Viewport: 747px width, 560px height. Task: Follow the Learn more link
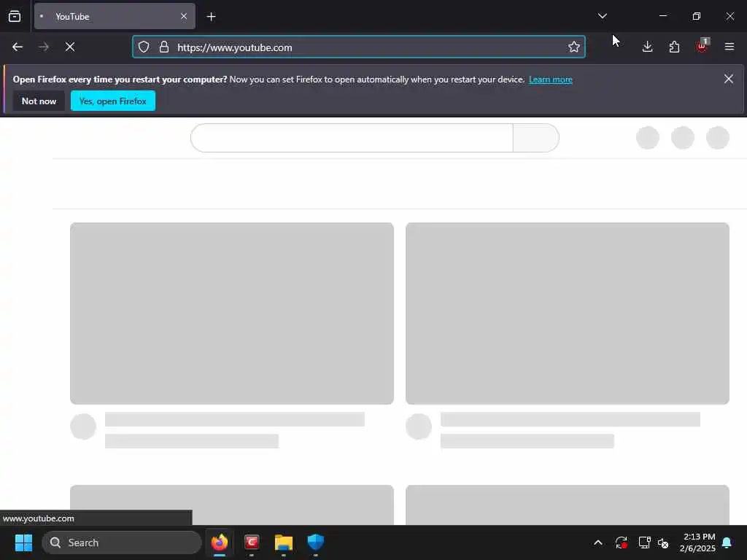pyautogui.click(x=550, y=79)
